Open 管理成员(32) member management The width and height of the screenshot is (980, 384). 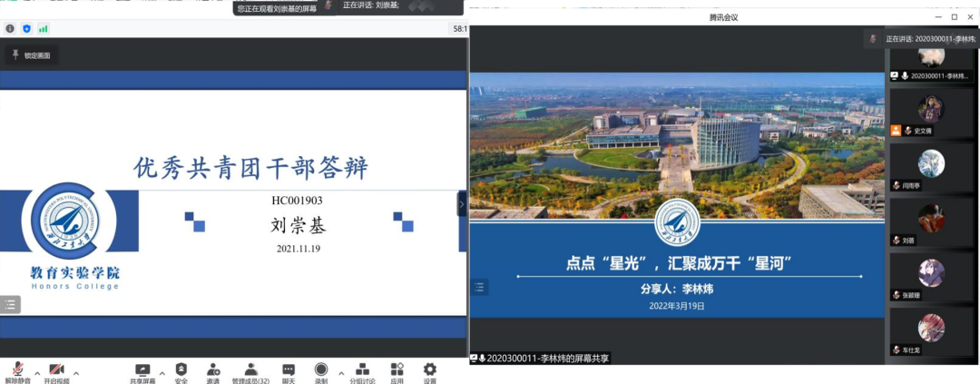click(x=250, y=372)
